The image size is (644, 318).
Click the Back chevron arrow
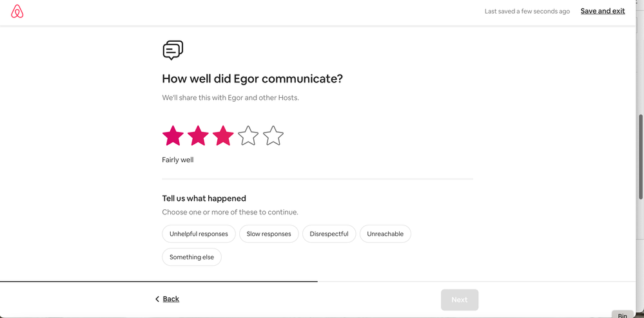(x=157, y=299)
